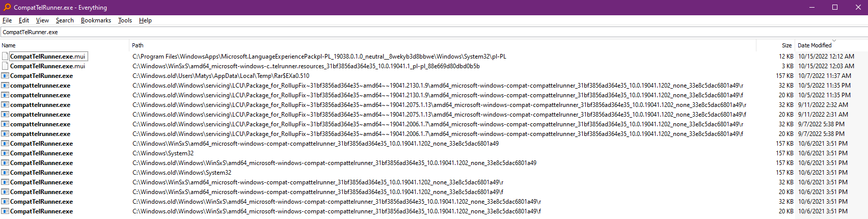Click the WindowsApps LanguageExperiencePack path ending pl-PL
Viewport: 868px width, 219px height.
tap(319, 57)
